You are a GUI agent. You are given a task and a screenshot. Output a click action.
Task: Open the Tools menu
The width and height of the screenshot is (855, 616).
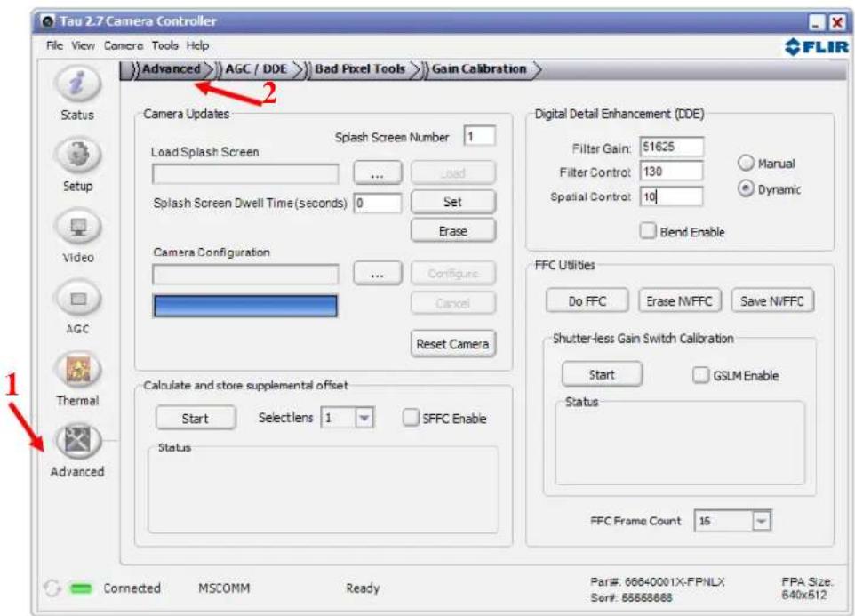tap(164, 45)
